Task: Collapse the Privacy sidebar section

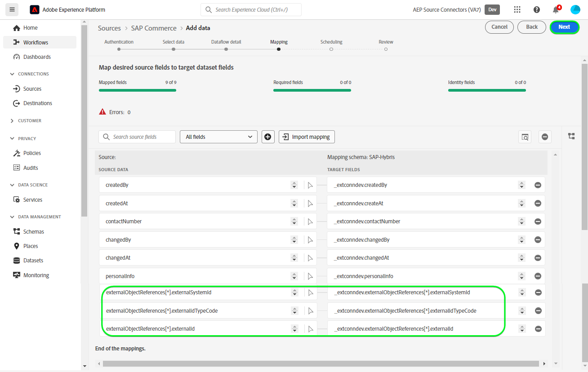Action: coord(12,139)
